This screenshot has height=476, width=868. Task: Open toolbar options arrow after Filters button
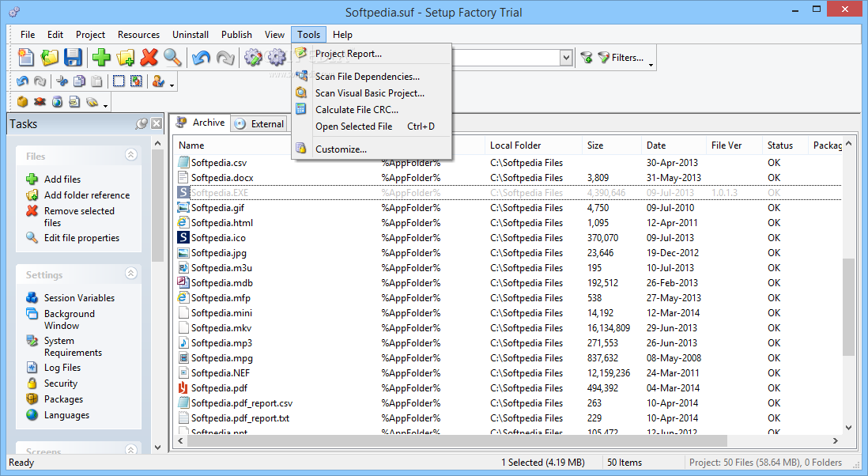tap(651, 65)
